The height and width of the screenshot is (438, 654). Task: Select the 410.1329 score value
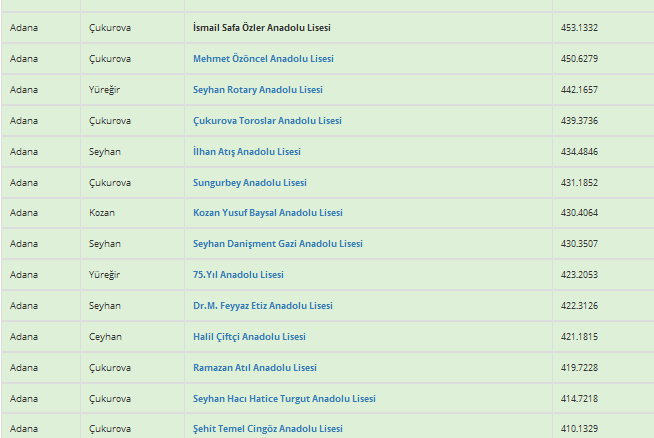click(x=580, y=429)
